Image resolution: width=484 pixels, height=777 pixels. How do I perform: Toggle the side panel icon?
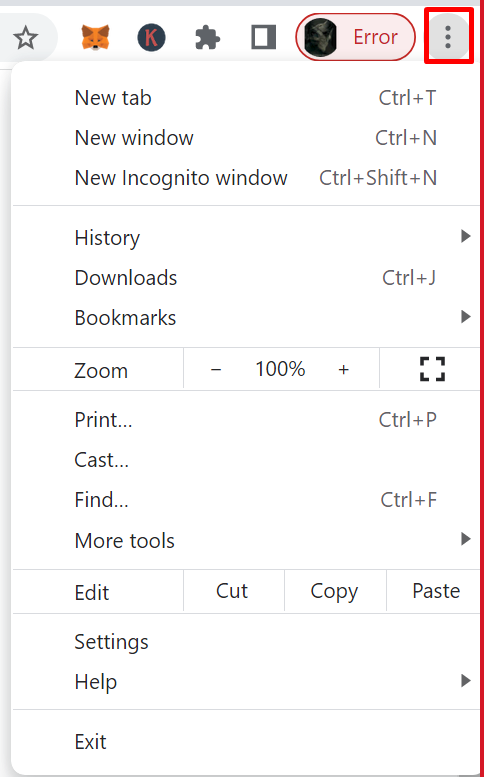[263, 38]
